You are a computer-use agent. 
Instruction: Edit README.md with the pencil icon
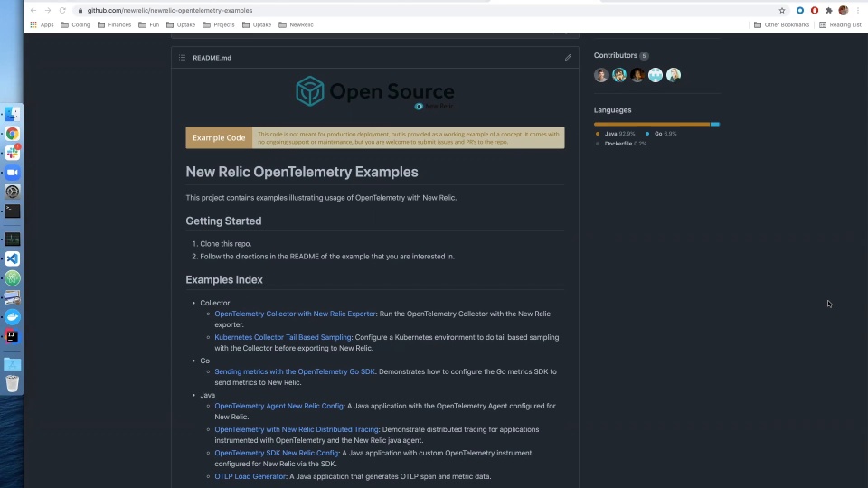[x=568, y=58]
